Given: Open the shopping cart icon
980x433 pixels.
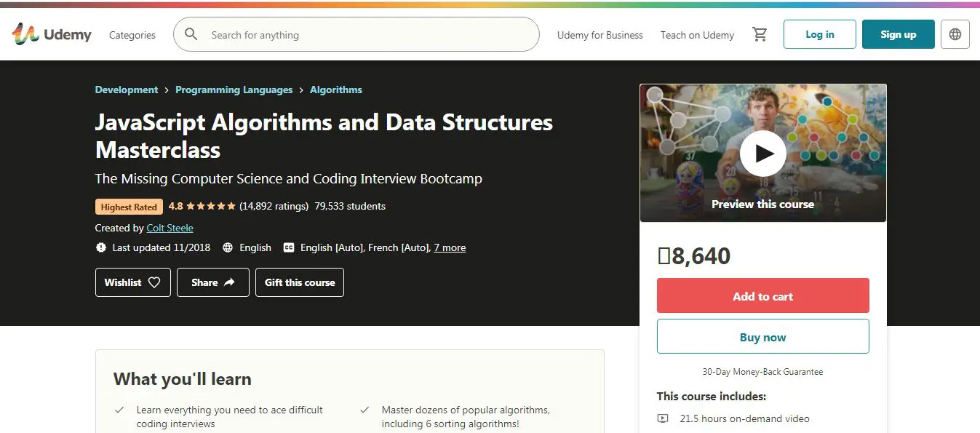Looking at the screenshot, I should point(760,34).
